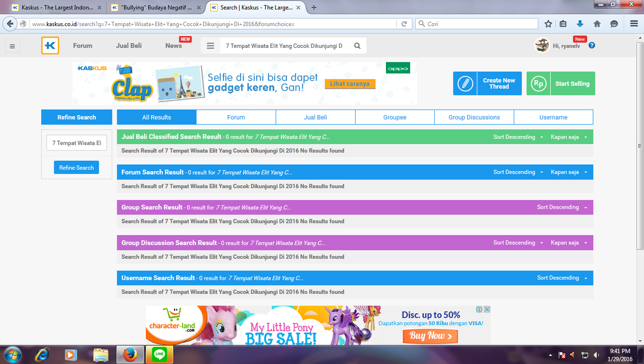This screenshot has width=644, height=364.
Task: Click Hi, ryanelv user greeting
Action: pos(566,46)
